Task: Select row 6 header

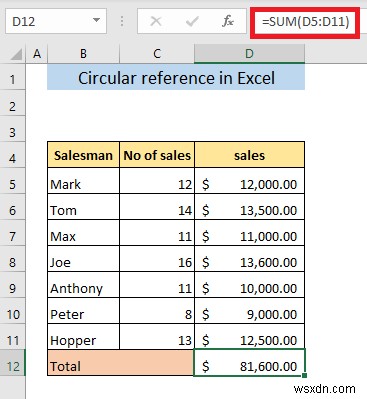Action: pos(13,208)
